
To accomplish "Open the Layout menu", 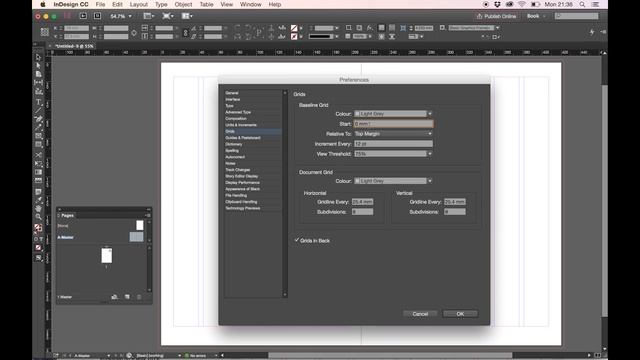I will [139, 4].
